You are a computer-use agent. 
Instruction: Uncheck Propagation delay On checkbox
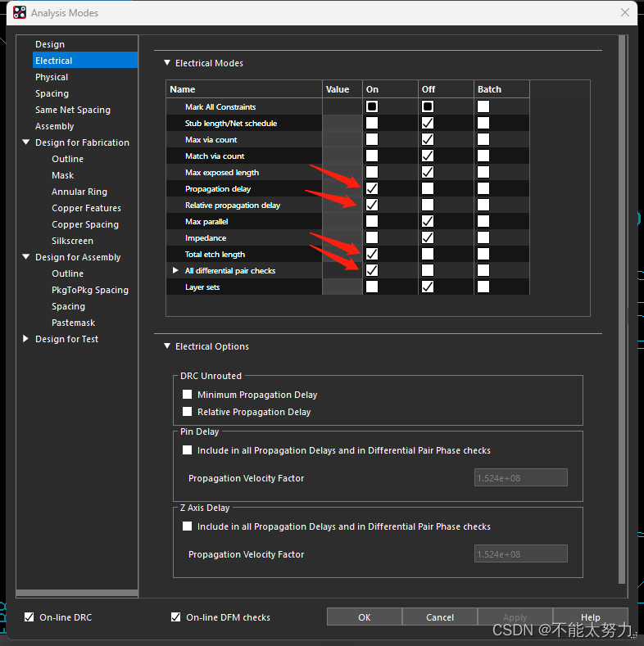click(372, 188)
